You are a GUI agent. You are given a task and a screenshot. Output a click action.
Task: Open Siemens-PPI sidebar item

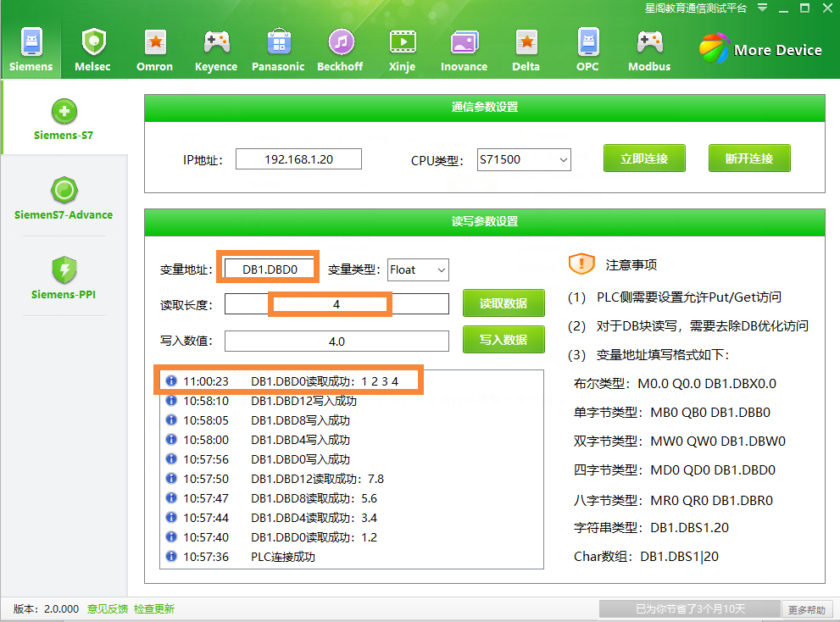click(x=64, y=277)
